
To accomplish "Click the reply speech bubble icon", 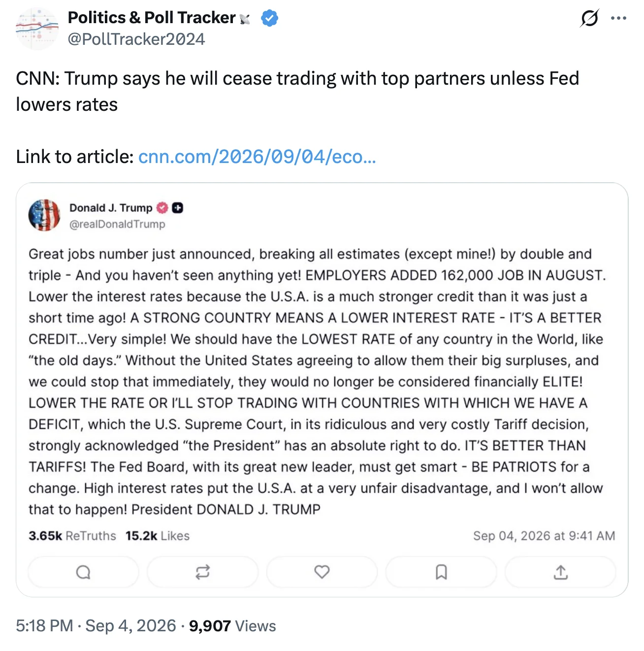I will (x=83, y=572).
